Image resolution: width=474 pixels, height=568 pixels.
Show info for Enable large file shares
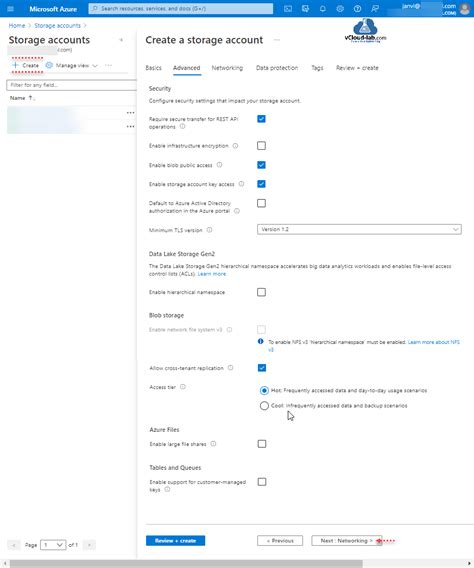point(213,444)
